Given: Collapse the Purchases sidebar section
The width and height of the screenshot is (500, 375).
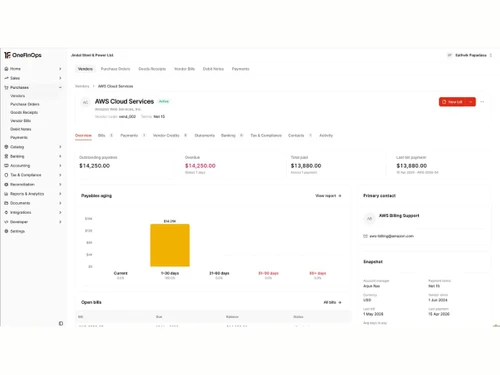Looking at the screenshot, I should point(60,87).
